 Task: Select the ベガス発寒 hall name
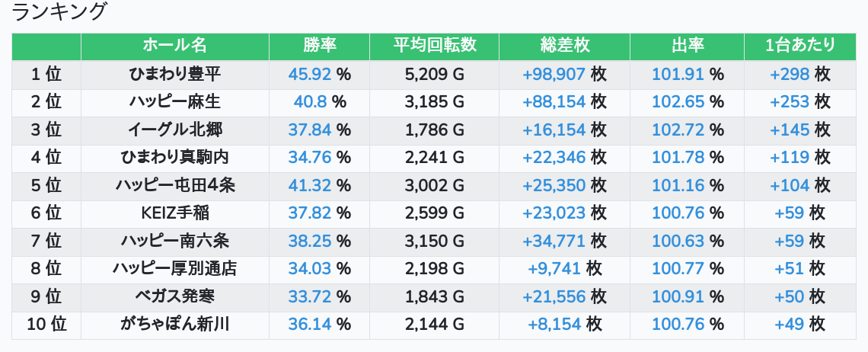175,296
